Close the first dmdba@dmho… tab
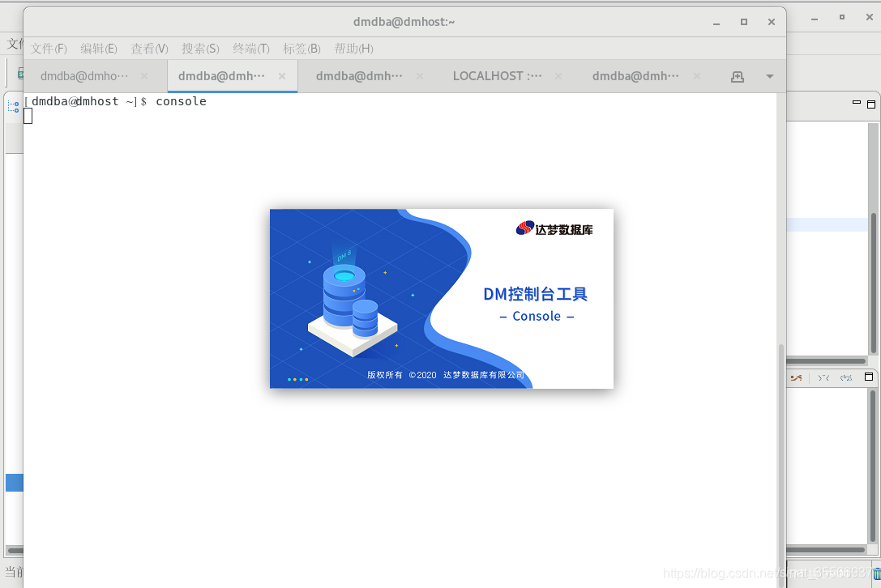 click(144, 76)
